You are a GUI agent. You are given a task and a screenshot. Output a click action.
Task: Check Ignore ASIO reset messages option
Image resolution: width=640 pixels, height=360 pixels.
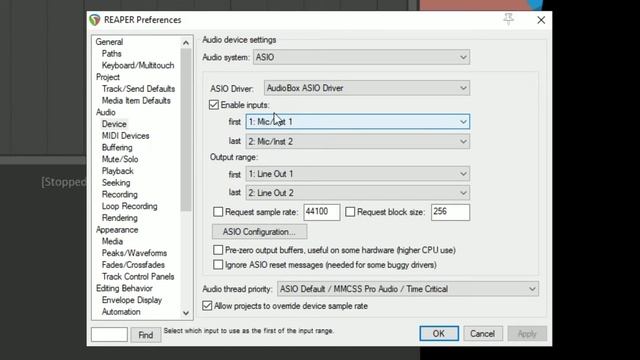[218, 264]
